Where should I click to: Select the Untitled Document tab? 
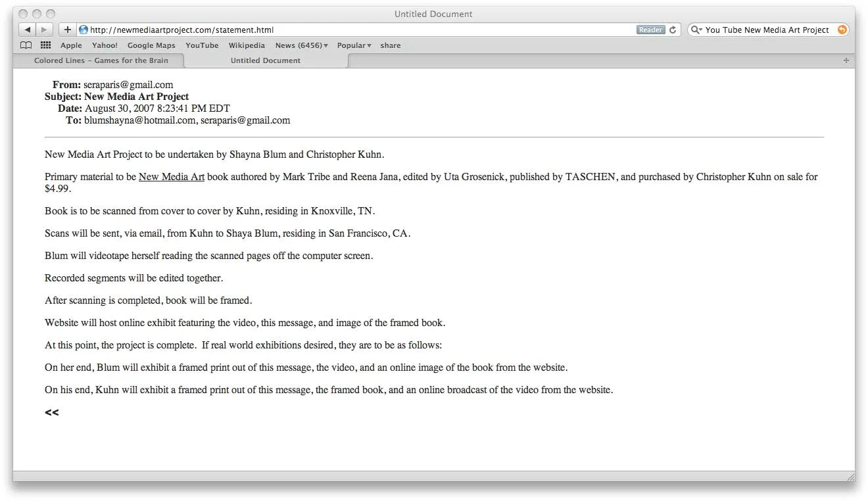coord(266,60)
